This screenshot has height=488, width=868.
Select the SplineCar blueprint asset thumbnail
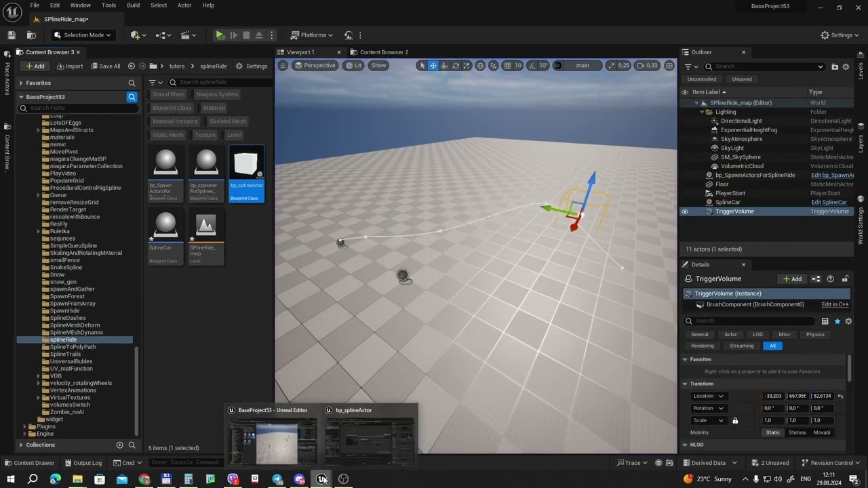tap(165, 237)
